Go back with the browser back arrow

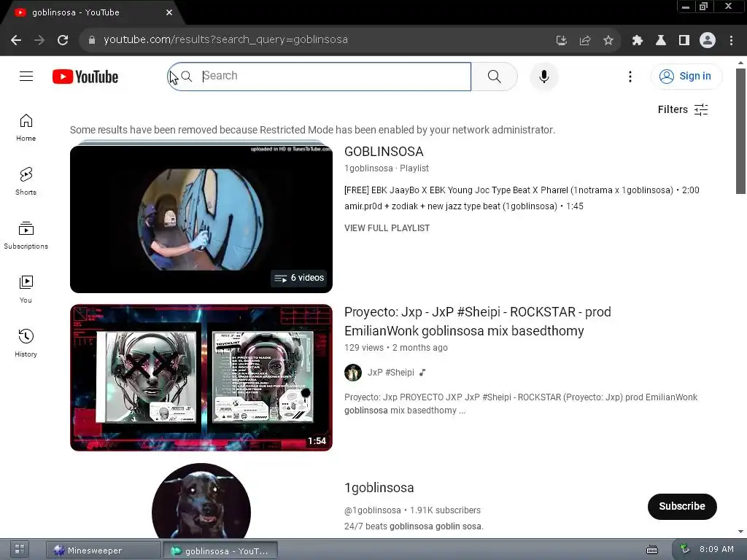[16, 40]
